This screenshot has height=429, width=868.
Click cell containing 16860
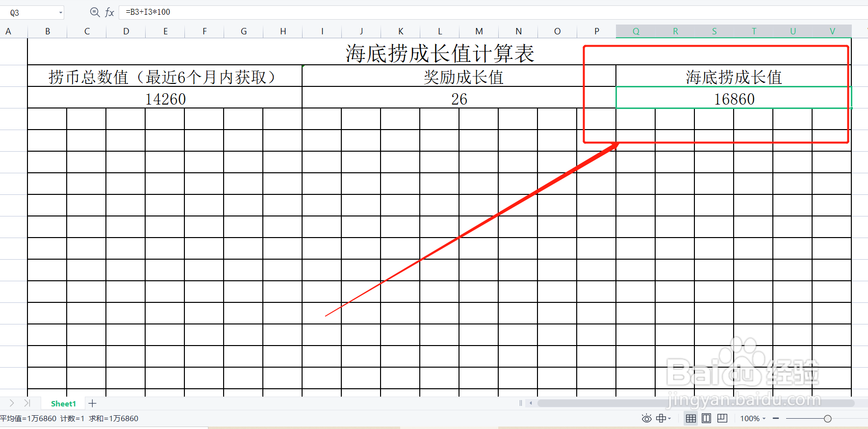pyautogui.click(x=734, y=98)
